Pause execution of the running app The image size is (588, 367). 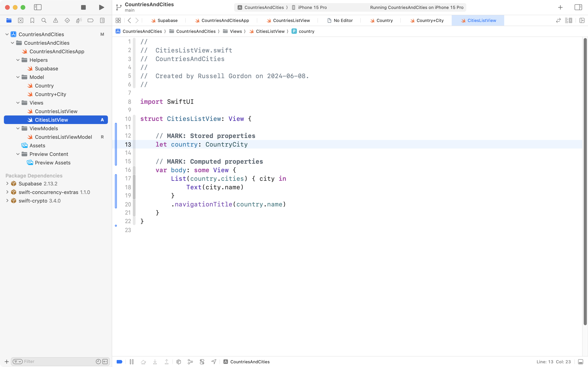(132, 362)
